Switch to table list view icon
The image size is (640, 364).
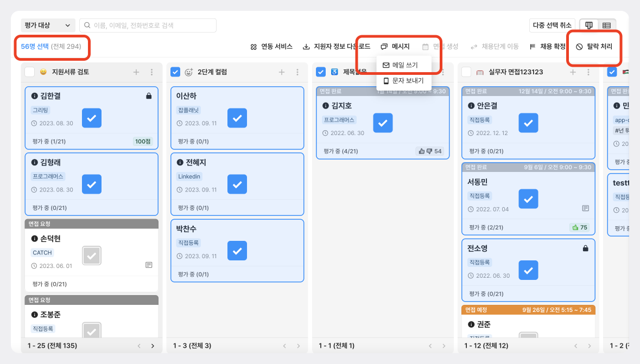(606, 25)
